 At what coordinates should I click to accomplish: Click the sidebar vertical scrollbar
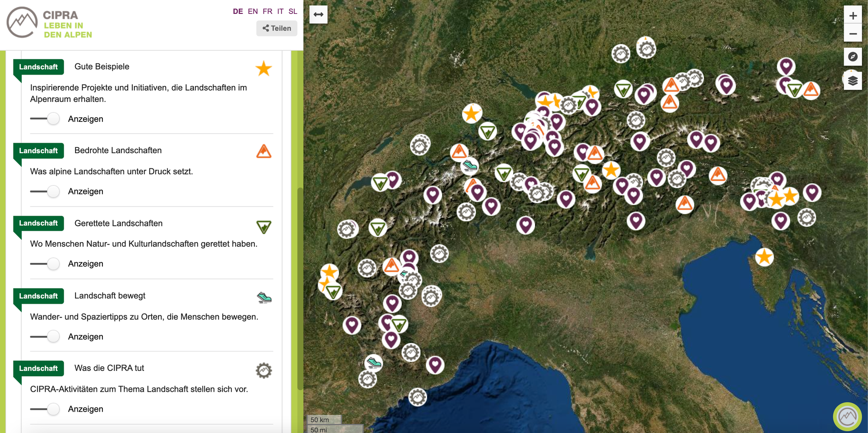tap(299, 289)
